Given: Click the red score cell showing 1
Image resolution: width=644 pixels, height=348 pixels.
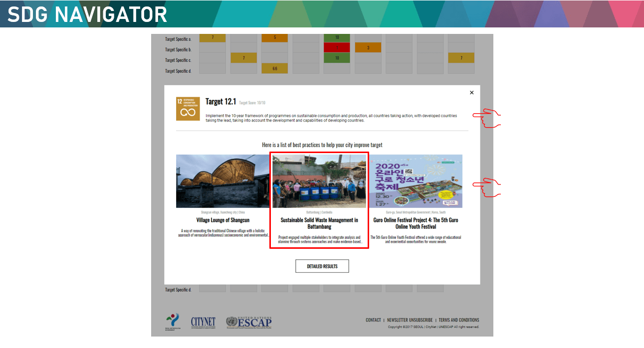Looking at the screenshot, I should [337, 48].
